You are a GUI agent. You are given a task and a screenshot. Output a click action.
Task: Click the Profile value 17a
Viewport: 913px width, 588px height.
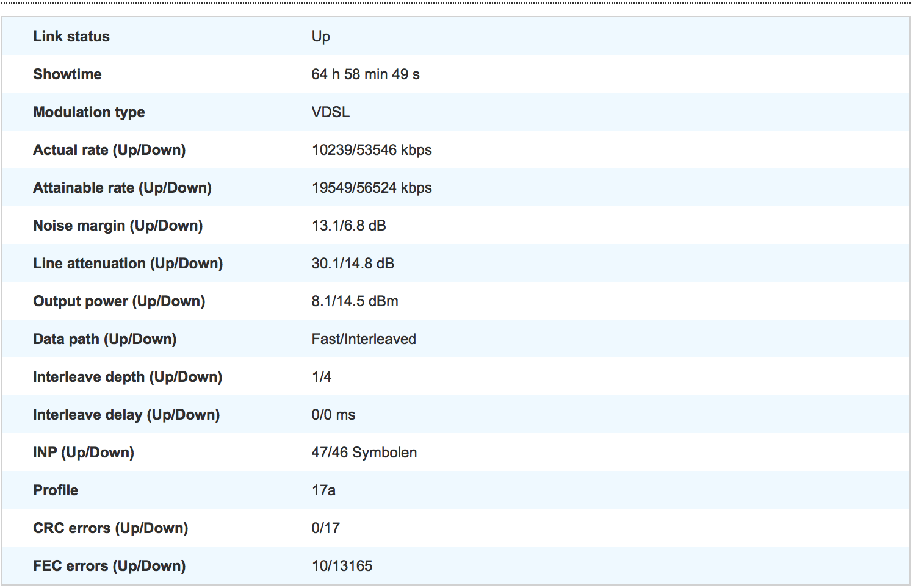pos(323,490)
